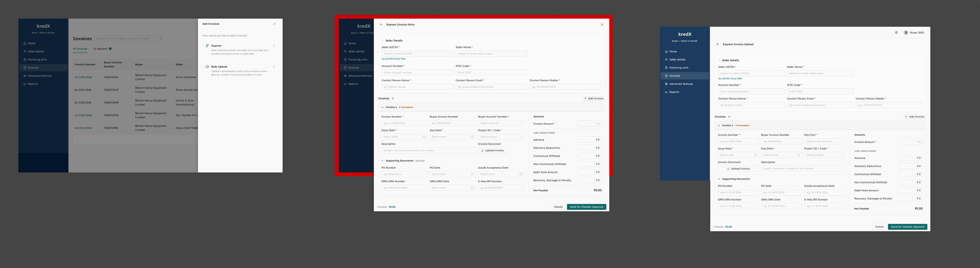The image size is (980, 268).
Task: Focus Statutory Deductions amount in Express Invoice Entry
Action: click(x=589, y=148)
